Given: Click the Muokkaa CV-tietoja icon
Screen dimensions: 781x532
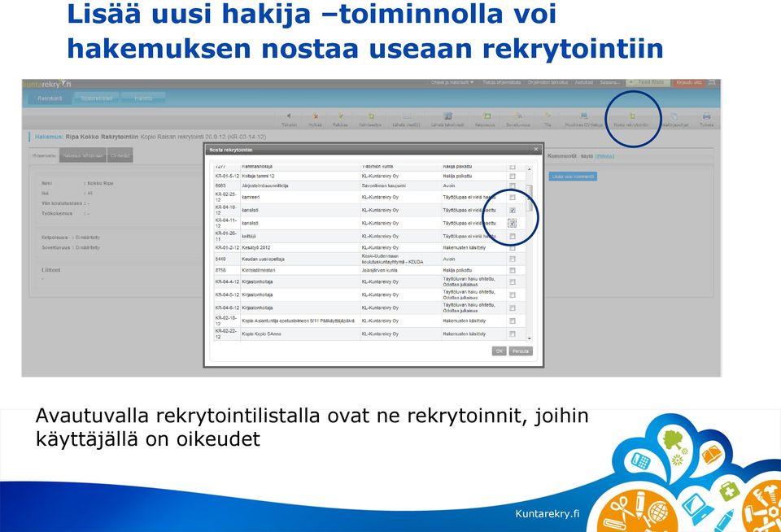Looking at the screenshot, I should tap(584, 116).
